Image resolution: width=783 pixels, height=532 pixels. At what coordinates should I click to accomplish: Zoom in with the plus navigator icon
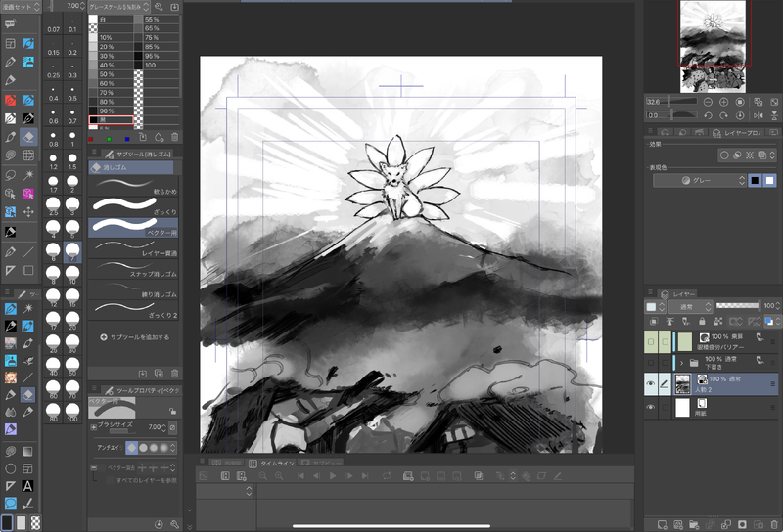[723, 102]
